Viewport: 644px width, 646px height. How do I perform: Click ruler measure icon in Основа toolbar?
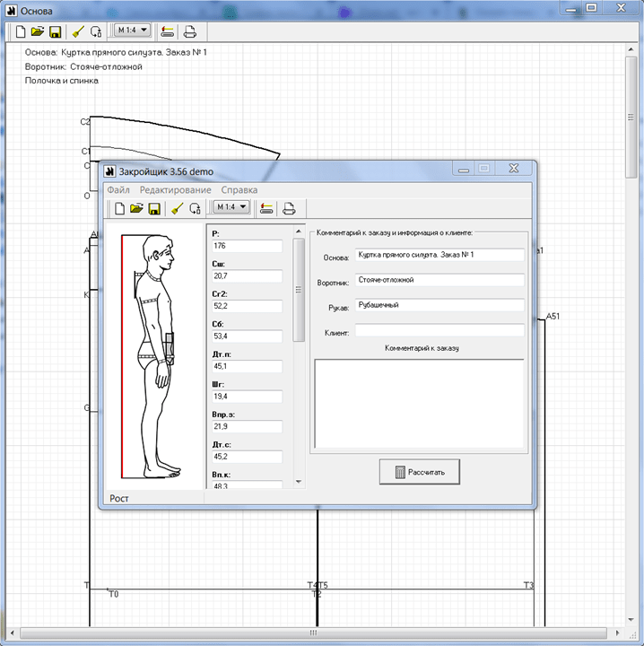click(167, 31)
